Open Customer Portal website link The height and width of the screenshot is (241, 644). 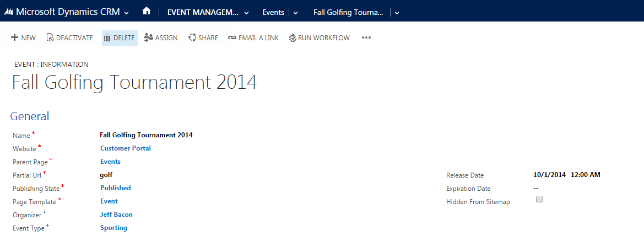(x=126, y=148)
